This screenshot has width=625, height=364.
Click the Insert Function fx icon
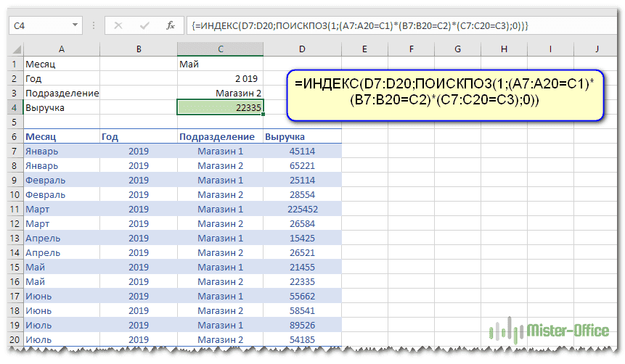tap(170, 25)
